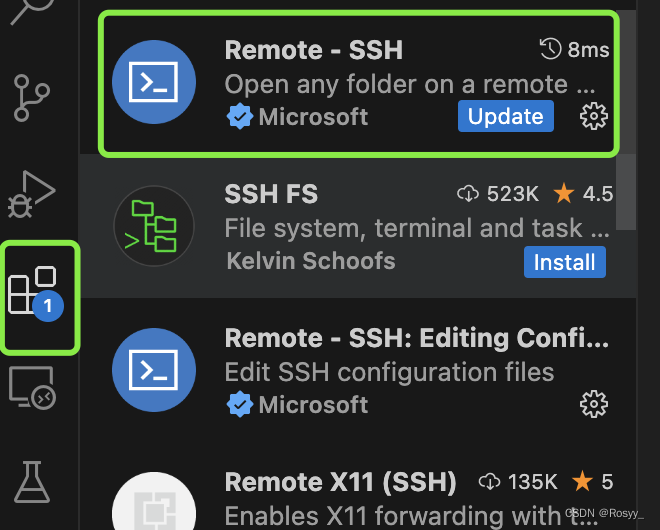Open the Run and Debug view

(x=32, y=194)
